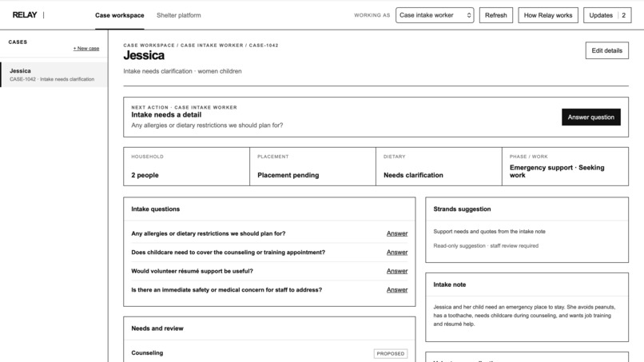This screenshot has height=362, width=644.
Task: Click the Strands suggestion panel heading
Action: coord(462,209)
